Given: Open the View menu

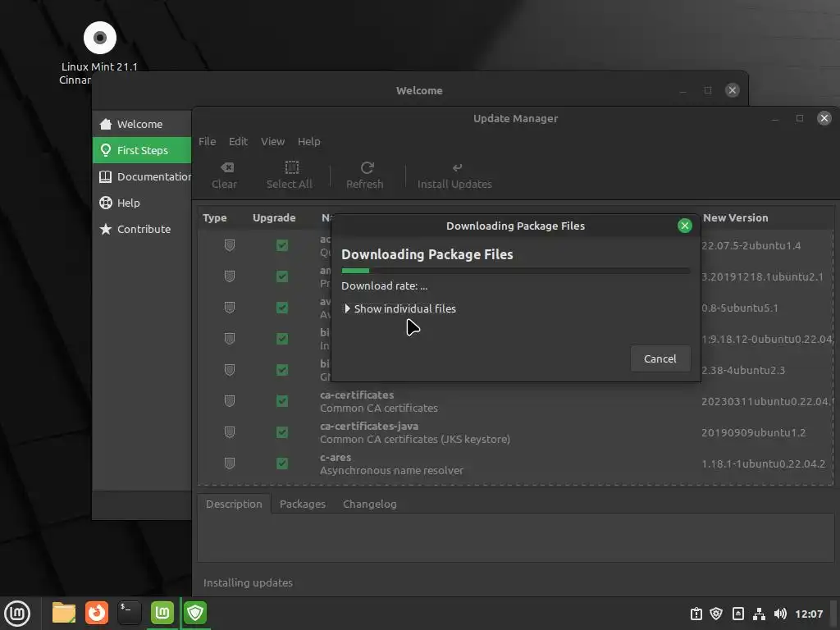Looking at the screenshot, I should click(x=272, y=141).
